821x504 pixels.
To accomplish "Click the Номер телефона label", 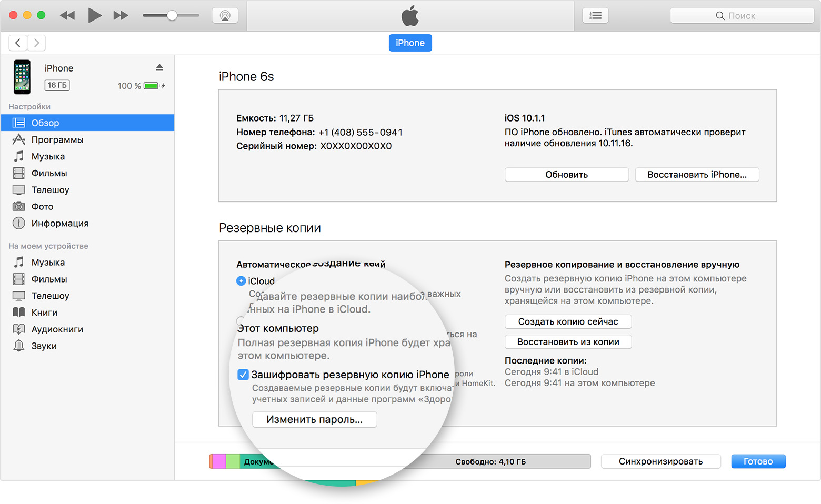I will point(276,132).
